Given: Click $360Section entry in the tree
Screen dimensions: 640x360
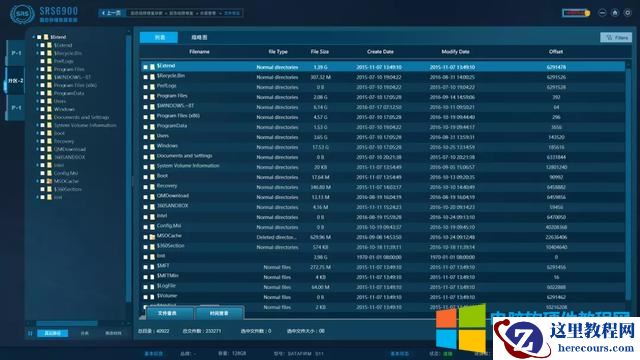Looking at the screenshot, I should click(x=68, y=189).
